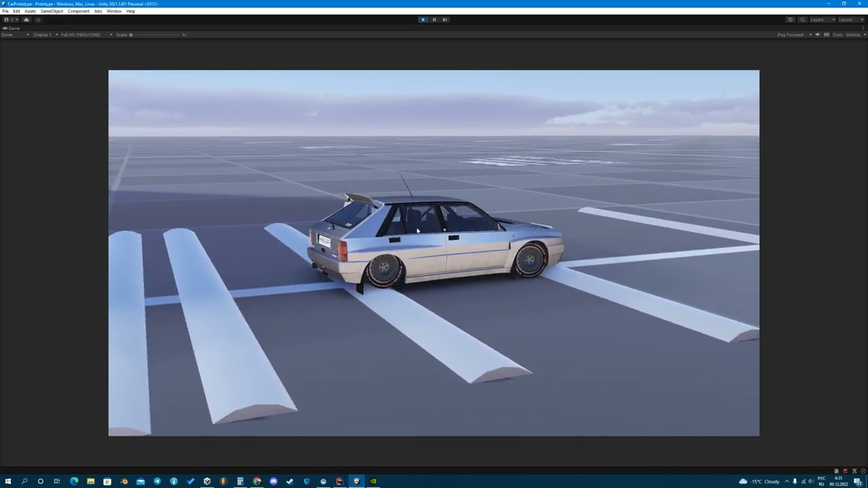Open Windows Search from the taskbar

(24, 481)
